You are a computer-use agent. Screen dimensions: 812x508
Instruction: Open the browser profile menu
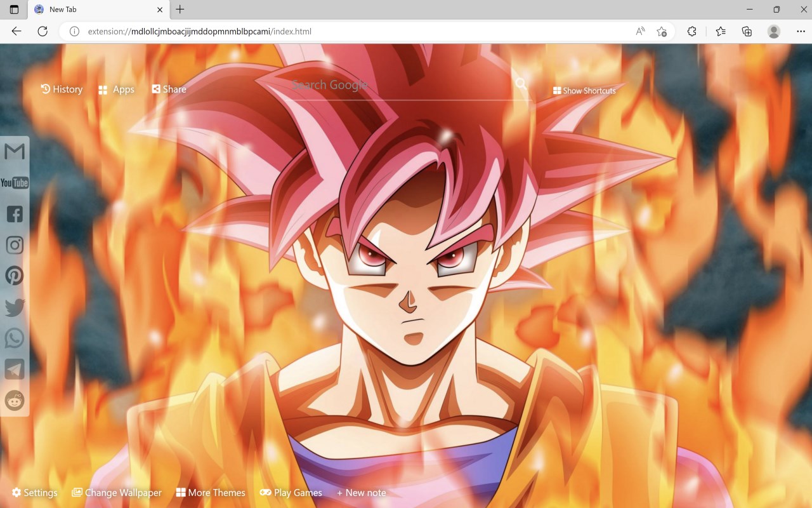coord(774,31)
